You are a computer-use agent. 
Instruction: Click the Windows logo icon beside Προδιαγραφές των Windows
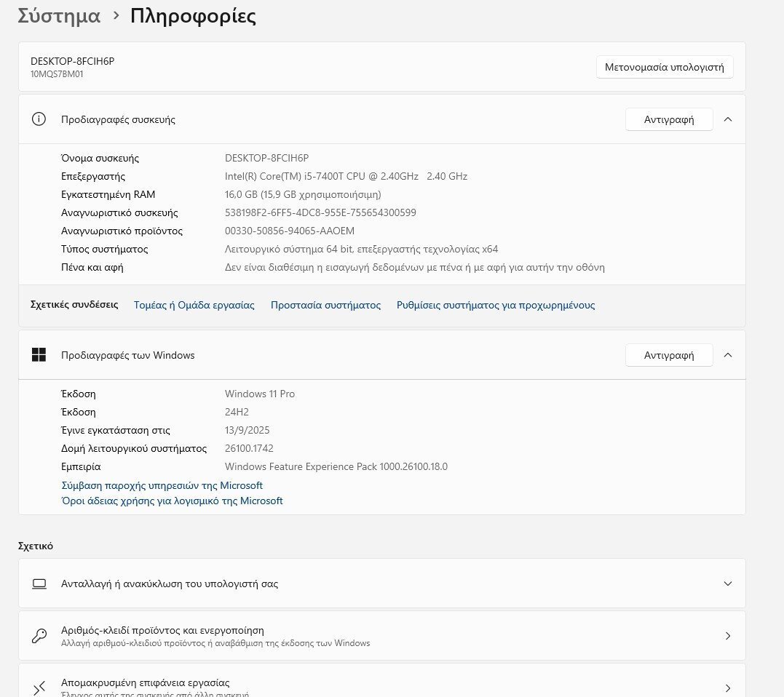(x=39, y=355)
